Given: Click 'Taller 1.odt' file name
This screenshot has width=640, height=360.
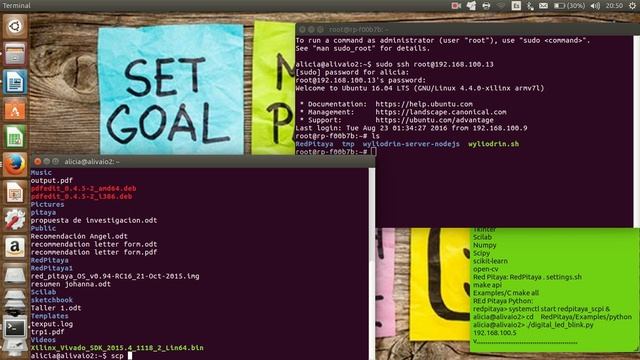Looking at the screenshot, I should coord(56,308).
